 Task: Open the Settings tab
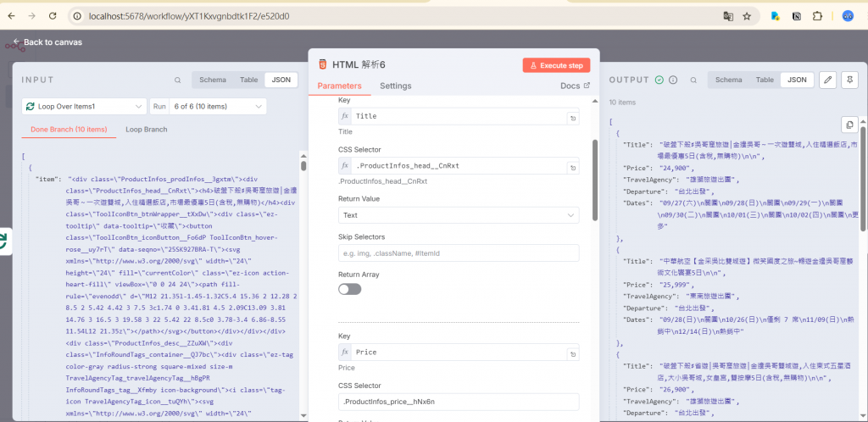395,86
